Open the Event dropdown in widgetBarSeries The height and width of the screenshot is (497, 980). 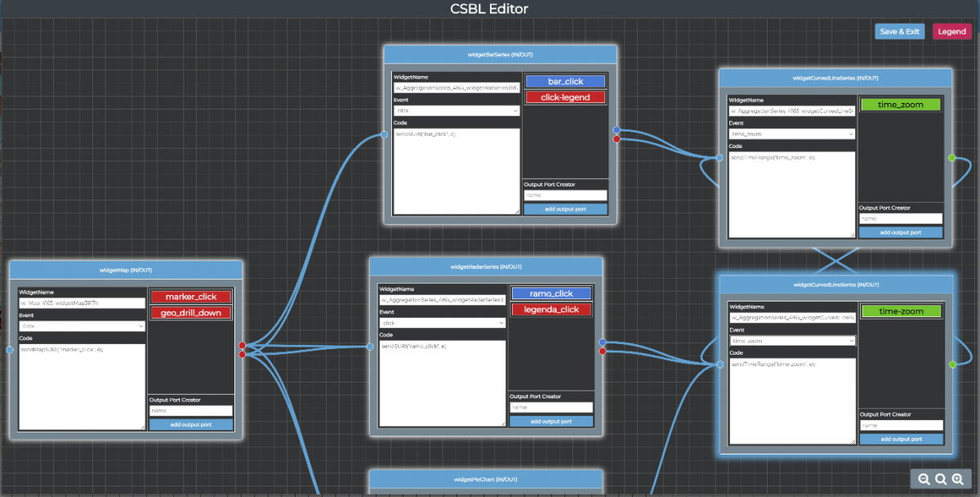457,110
